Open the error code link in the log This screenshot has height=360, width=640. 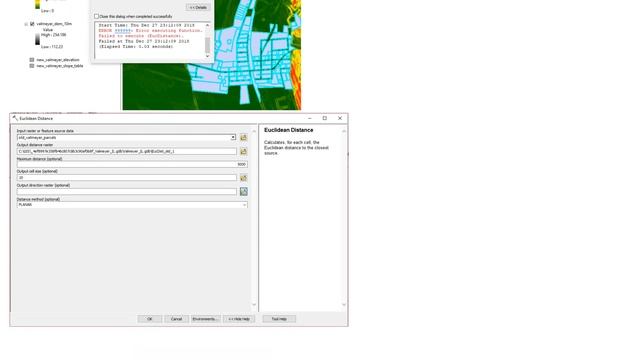(122, 31)
